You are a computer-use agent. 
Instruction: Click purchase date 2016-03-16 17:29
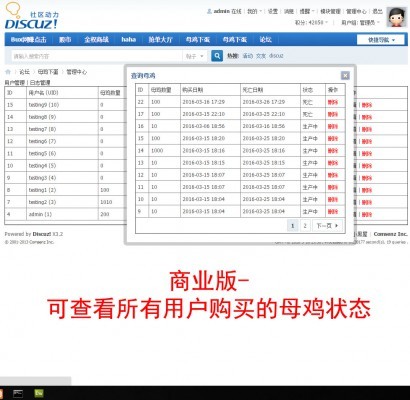click(203, 102)
